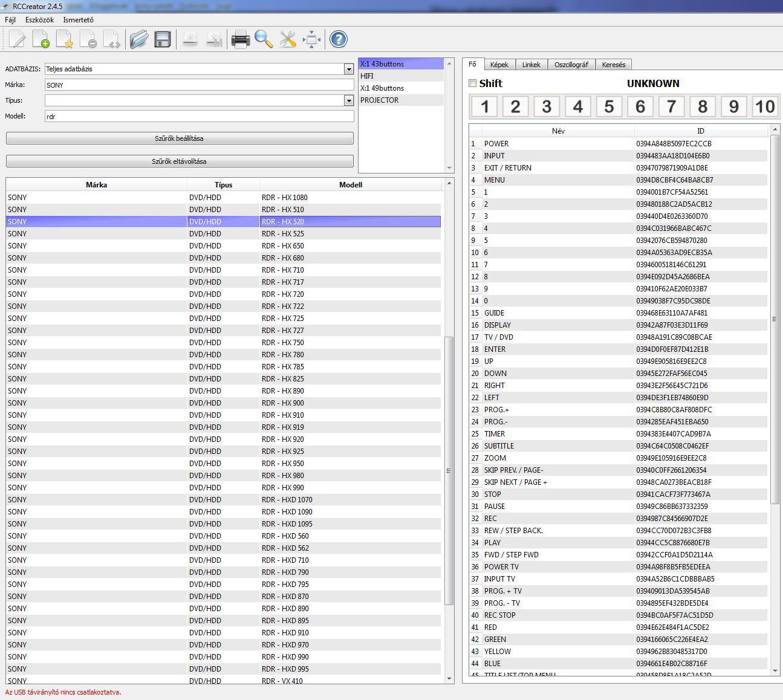Click number button 7

671,107
